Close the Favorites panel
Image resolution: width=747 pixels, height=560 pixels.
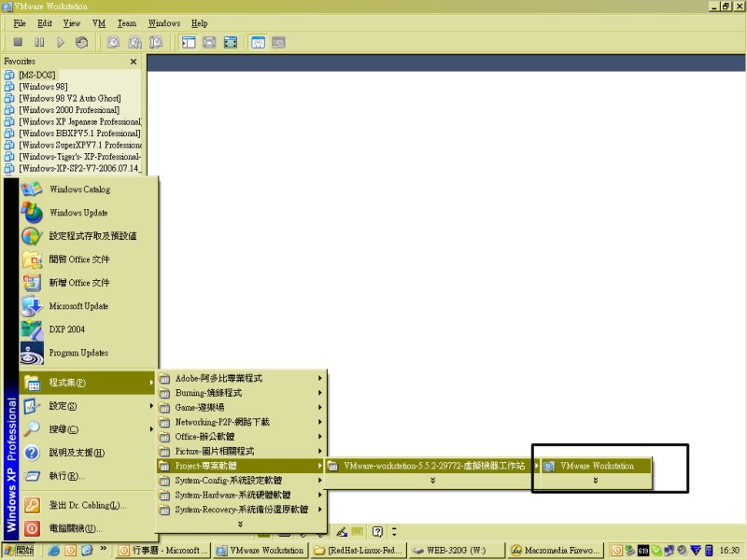[134, 62]
